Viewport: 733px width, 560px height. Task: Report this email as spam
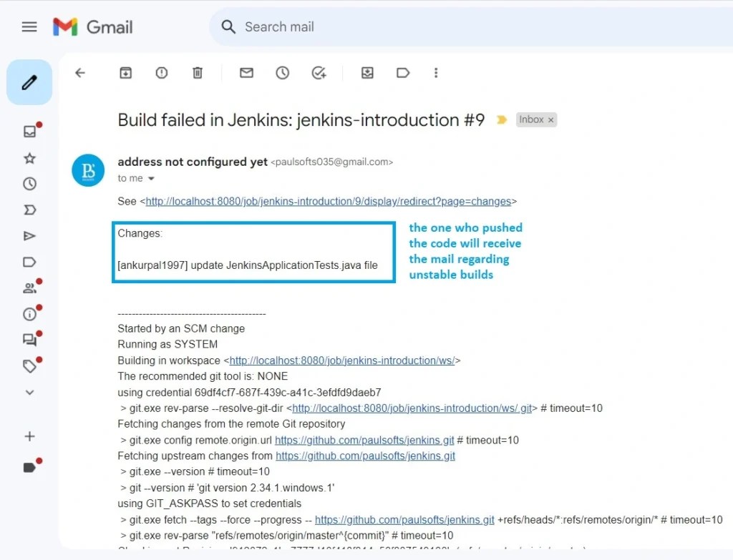[x=161, y=72]
